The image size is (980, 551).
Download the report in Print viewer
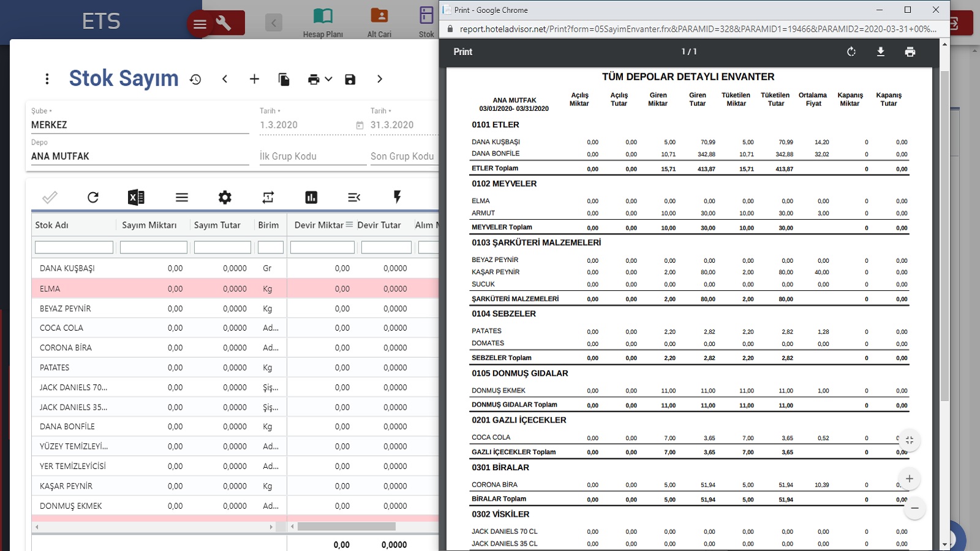click(881, 52)
